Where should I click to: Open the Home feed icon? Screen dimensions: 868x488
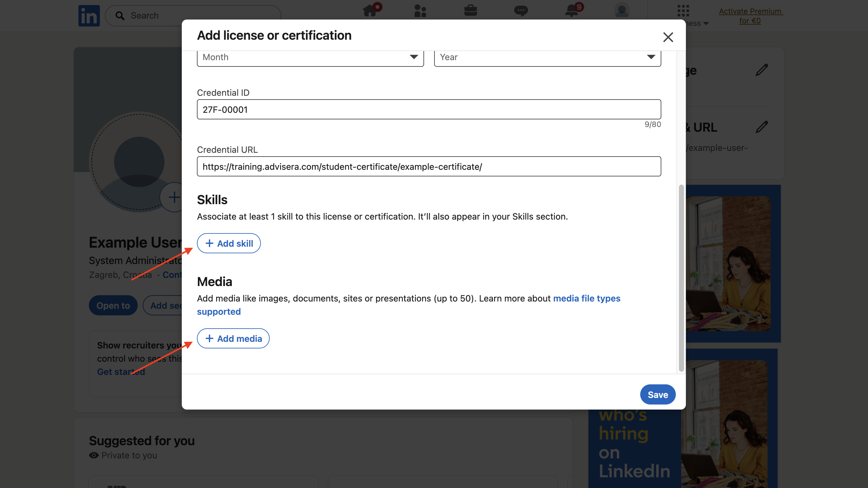pyautogui.click(x=370, y=10)
